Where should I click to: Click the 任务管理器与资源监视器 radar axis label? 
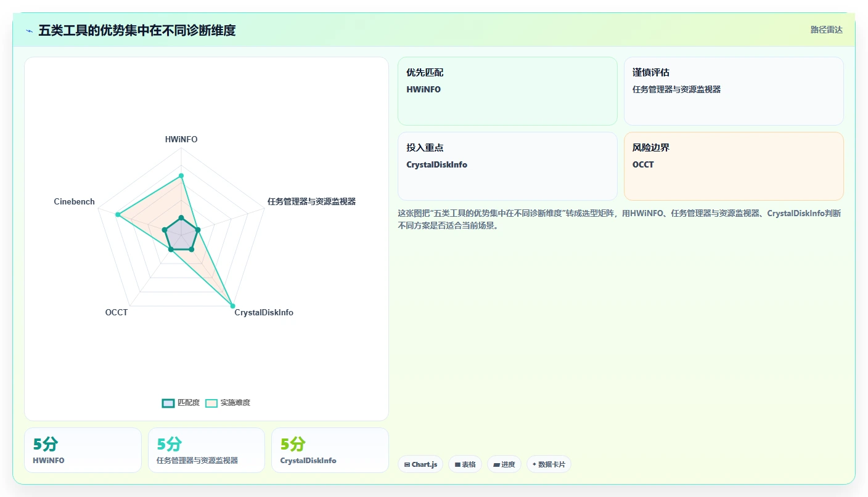(x=311, y=201)
